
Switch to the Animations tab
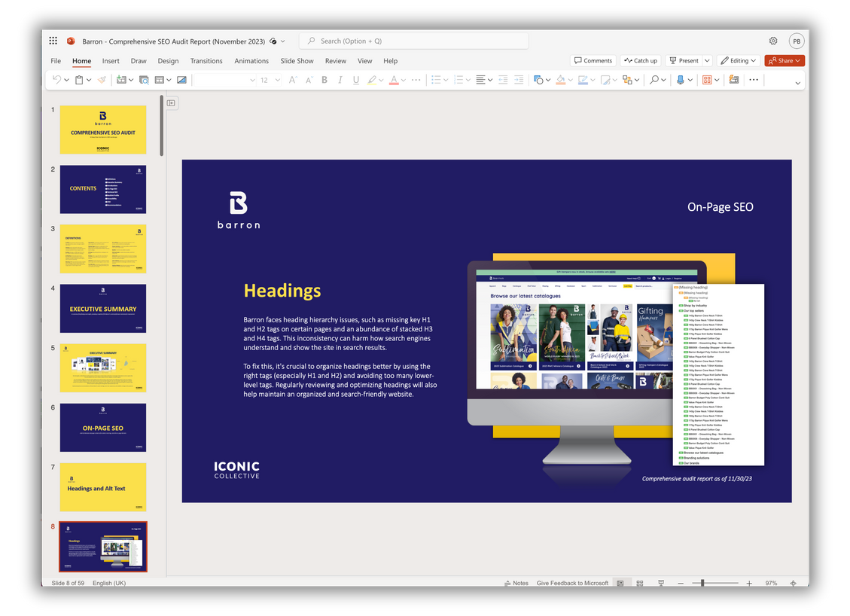251,61
